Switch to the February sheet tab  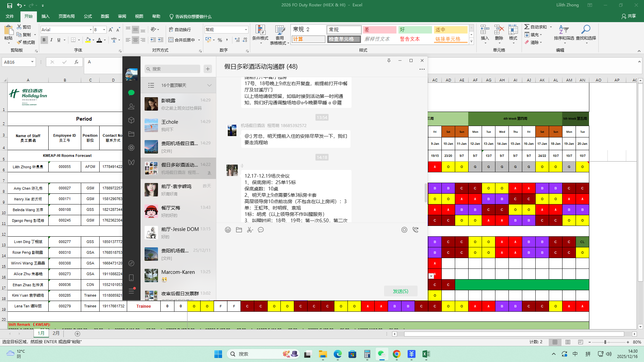pos(56,333)
